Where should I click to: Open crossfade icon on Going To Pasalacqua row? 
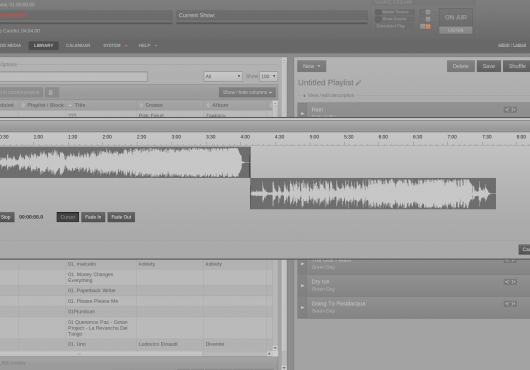[510, 304]
